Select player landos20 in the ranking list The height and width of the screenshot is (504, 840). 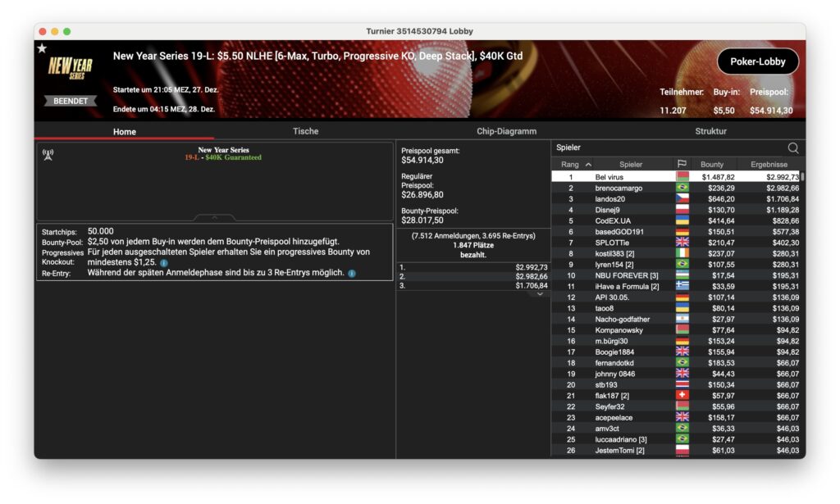click(609, 198)
